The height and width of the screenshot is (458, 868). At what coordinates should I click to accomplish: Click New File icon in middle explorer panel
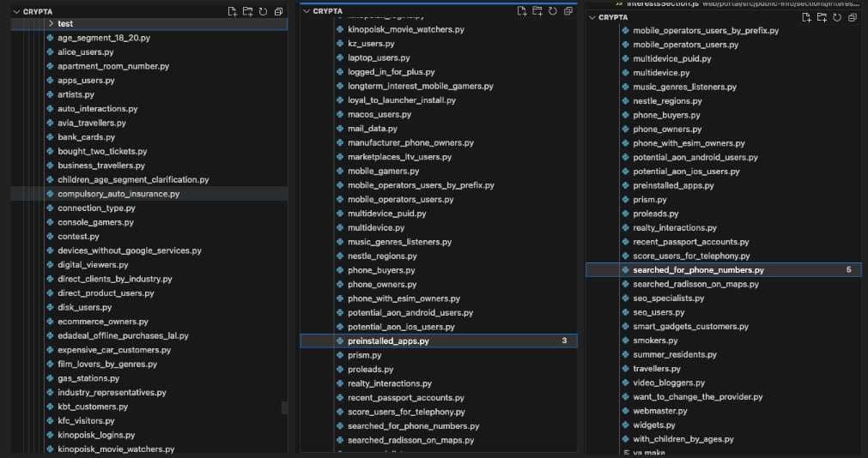pyautogui.click(x=521, y=11)
